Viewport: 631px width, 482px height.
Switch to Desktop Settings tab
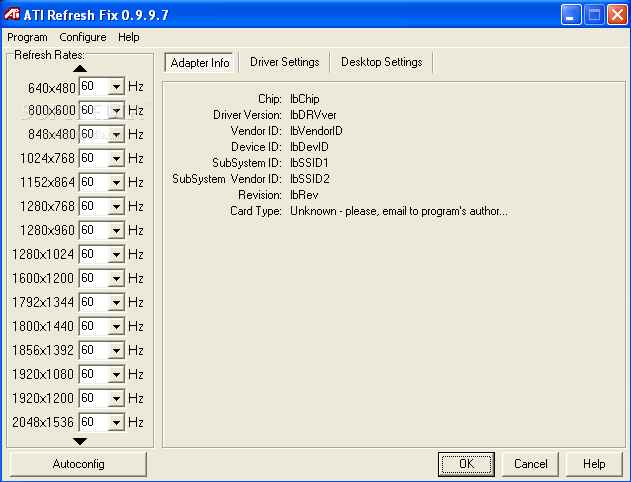coord(381,62)
